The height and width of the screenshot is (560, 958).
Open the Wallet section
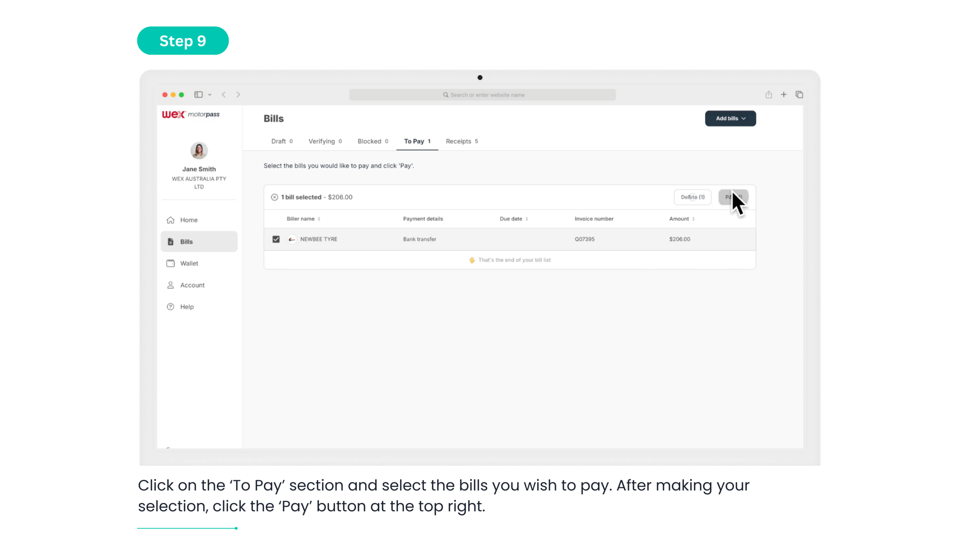click(189, 263)
